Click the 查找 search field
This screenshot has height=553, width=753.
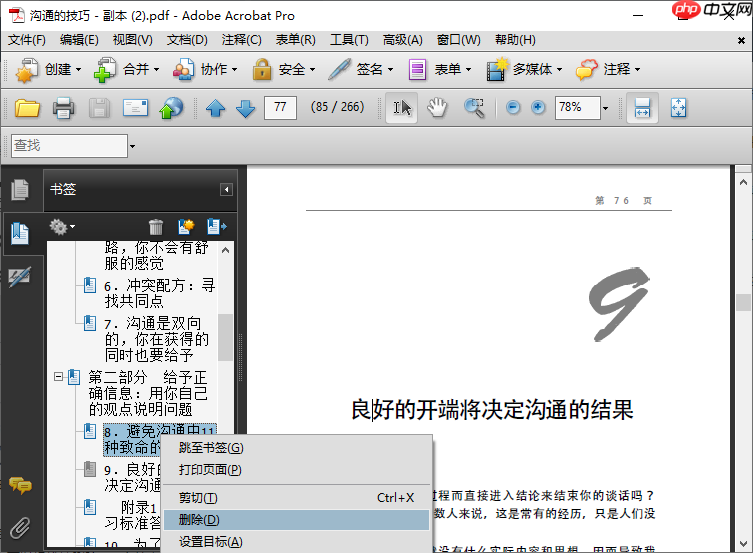(x=69, y=146)
